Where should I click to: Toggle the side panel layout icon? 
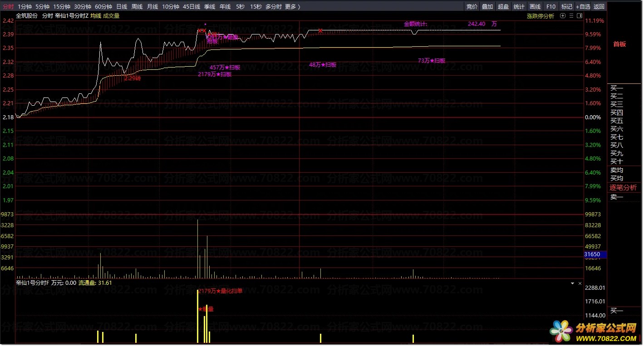579,16
